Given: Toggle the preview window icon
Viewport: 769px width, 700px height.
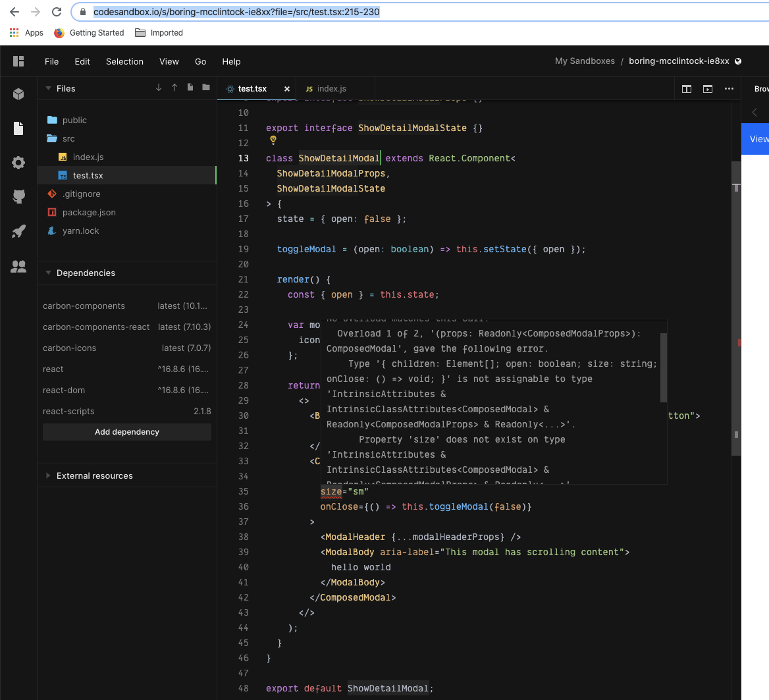Looking at the screenshot, I should click(707, 89).
